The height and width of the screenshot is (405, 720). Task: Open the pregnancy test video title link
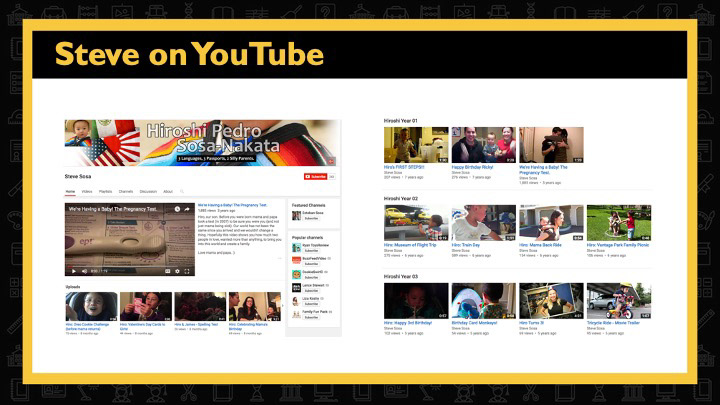[x=232, y=205]
